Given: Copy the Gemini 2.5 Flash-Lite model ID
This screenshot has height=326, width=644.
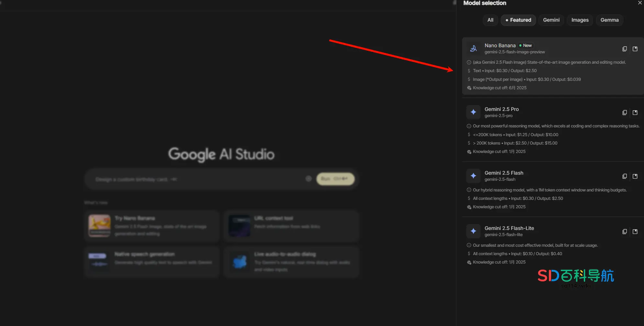Looking at the screenshot, I should coord(625,232).
